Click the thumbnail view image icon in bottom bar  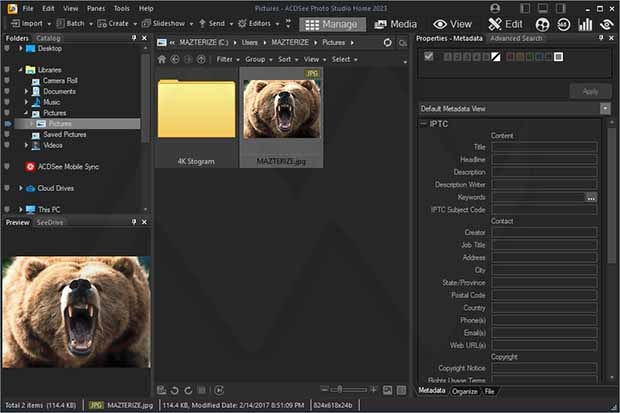pos(388,390)
